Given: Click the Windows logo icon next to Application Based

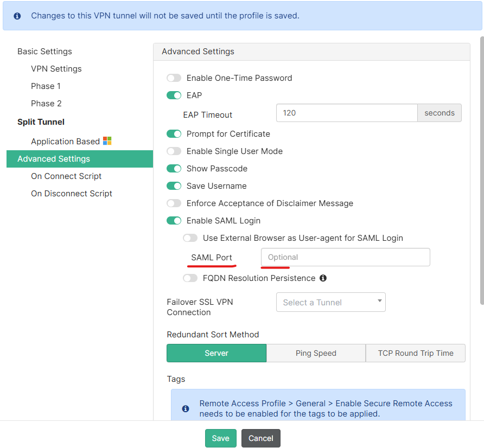Looking at the screenshot, I should click(107, 141).
